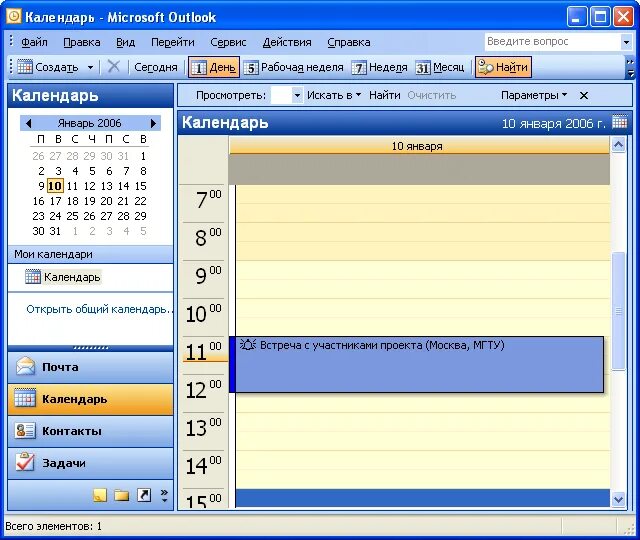Close the search bar with X

[584, 96]
